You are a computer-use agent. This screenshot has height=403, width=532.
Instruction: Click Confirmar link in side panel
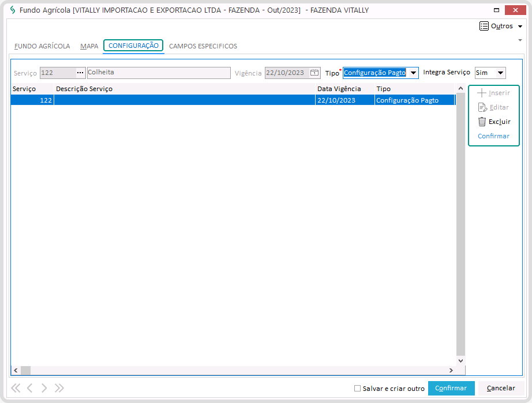pos(493,136)
